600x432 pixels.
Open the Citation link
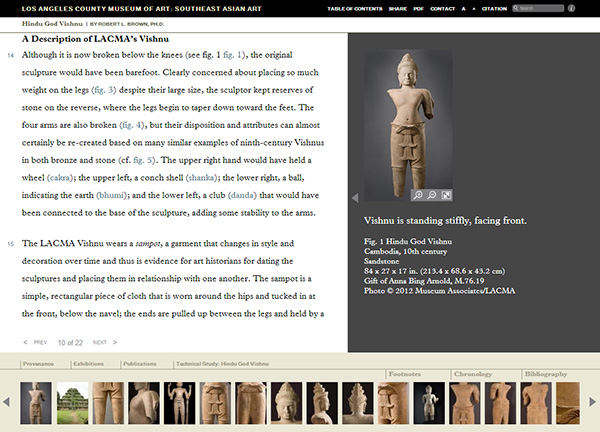coord(494,8)
